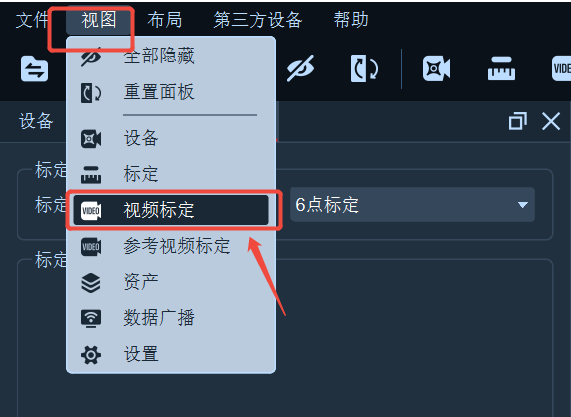Image resolution: width=571 pixels, height=417 pixels.
Task: Click the reset panels icon in toolbar
Action: [x=364, y=68]
